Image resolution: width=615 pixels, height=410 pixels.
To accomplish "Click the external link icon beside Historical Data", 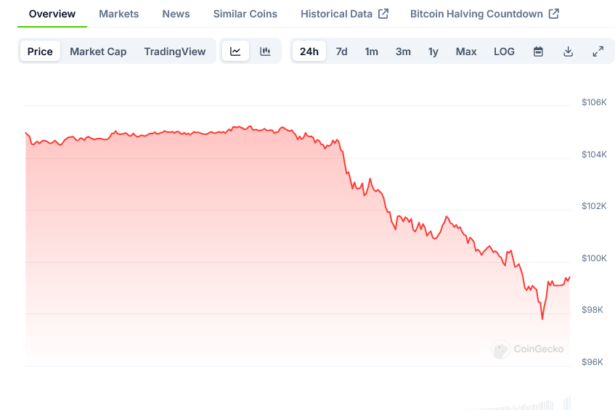I will 383,14.
